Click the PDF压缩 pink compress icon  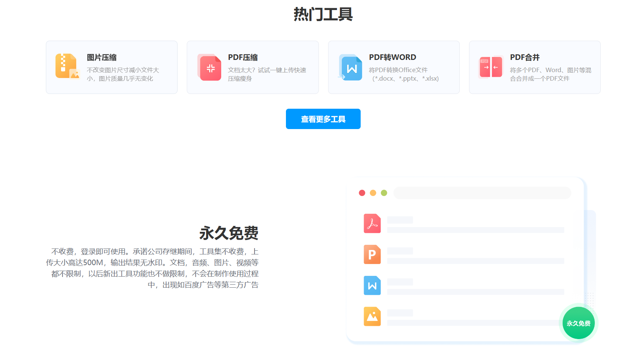coord(209,67)
